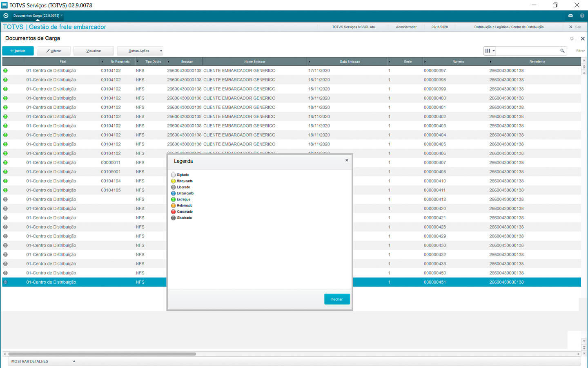Click the red Cancelado legend color circle
The image size is (588, 368).
pyautogui.click(x=173, y=212)
